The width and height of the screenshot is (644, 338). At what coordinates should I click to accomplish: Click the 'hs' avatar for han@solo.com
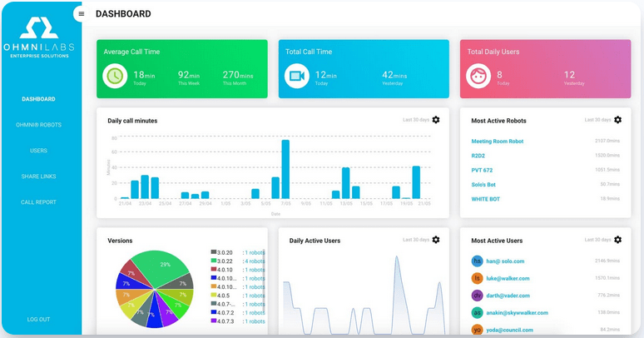477,261
